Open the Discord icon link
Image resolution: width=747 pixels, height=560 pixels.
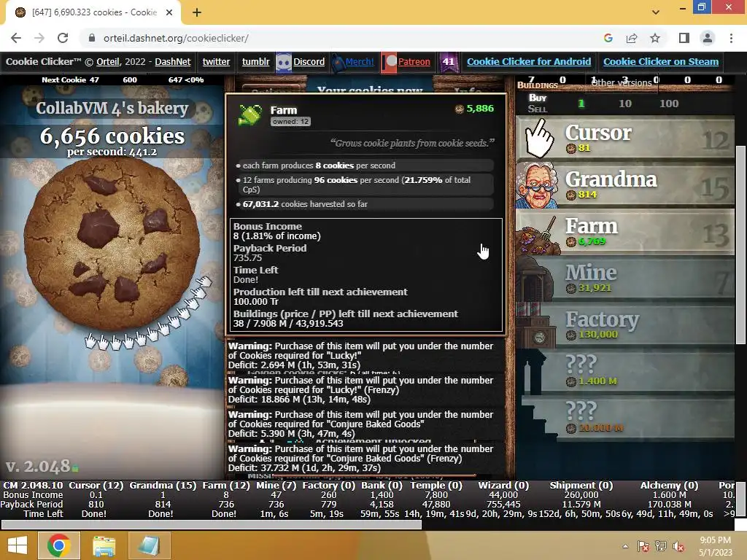(x=284, y=62)
